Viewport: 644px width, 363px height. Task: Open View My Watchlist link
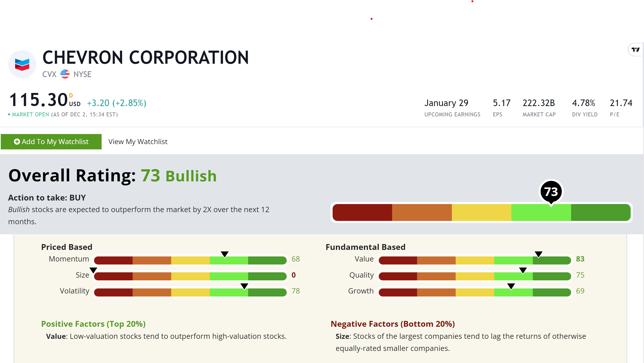pyautogui.click(x=138, y=142)
